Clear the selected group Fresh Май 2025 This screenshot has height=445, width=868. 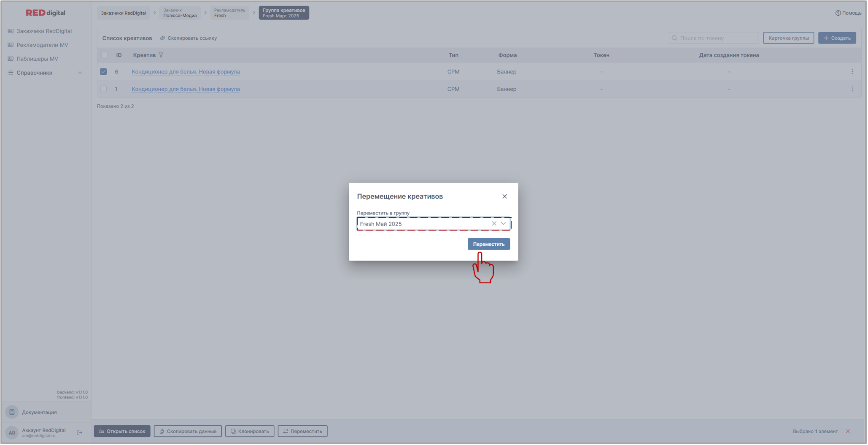click(x=494, y=224)
